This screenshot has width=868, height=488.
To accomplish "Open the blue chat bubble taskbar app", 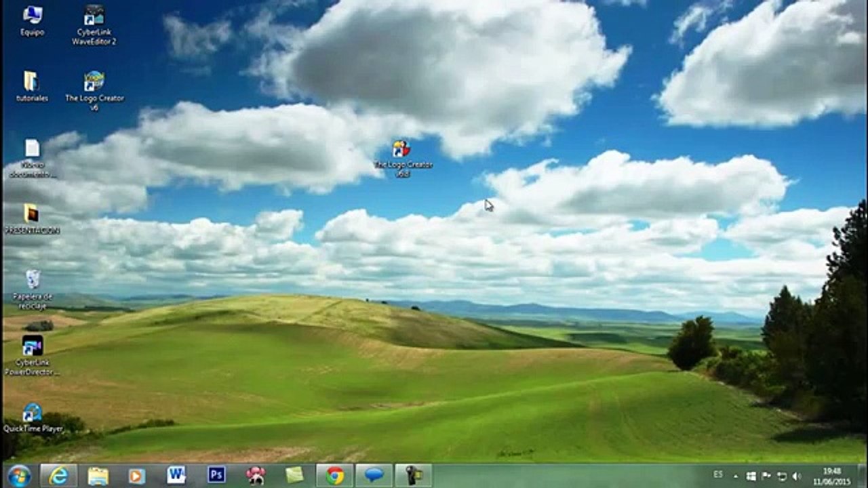I will pos(374,475).
